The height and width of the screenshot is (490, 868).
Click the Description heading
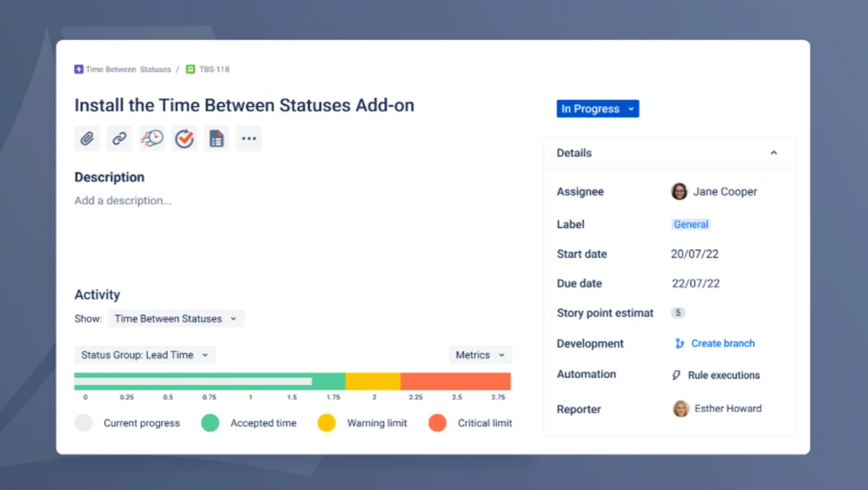109,177
